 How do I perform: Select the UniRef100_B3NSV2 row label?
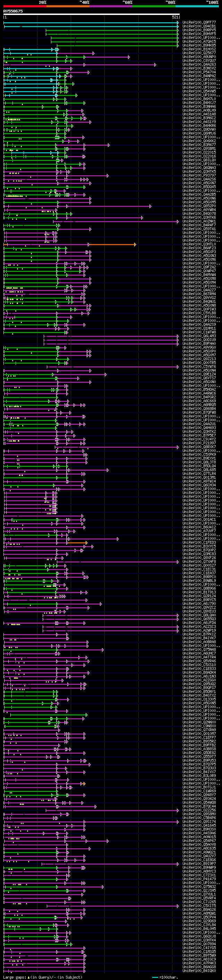[199, 68]
